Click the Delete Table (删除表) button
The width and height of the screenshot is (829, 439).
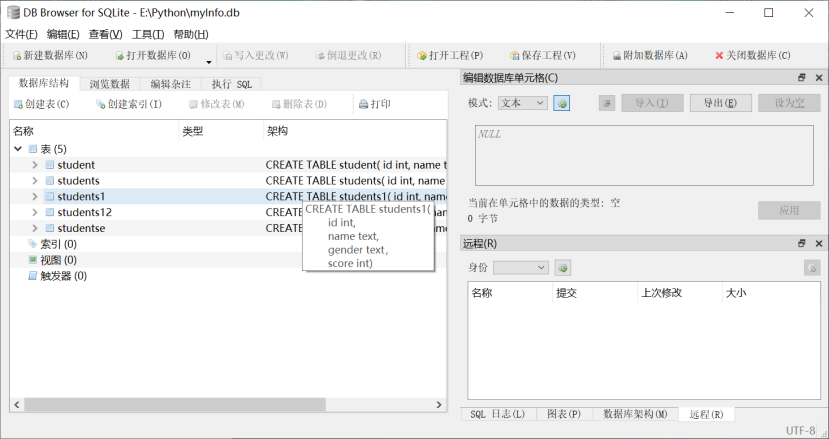click(299, 104)
